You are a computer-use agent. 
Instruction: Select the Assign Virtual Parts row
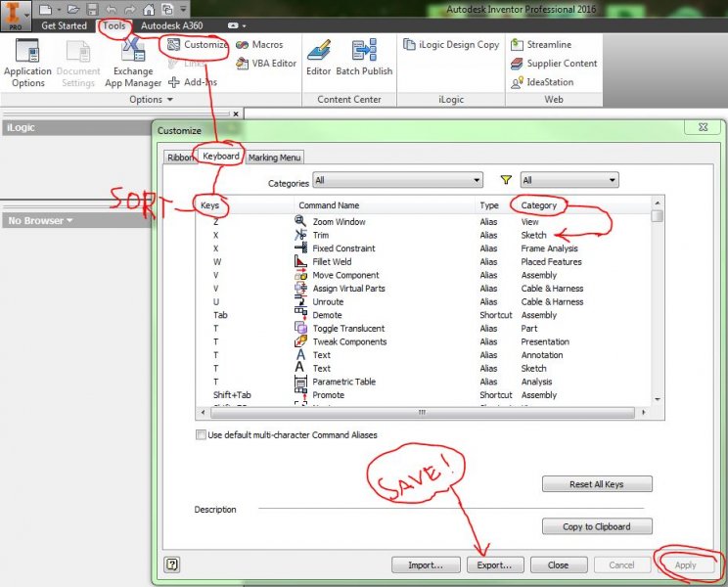click(x=424, y=289)
